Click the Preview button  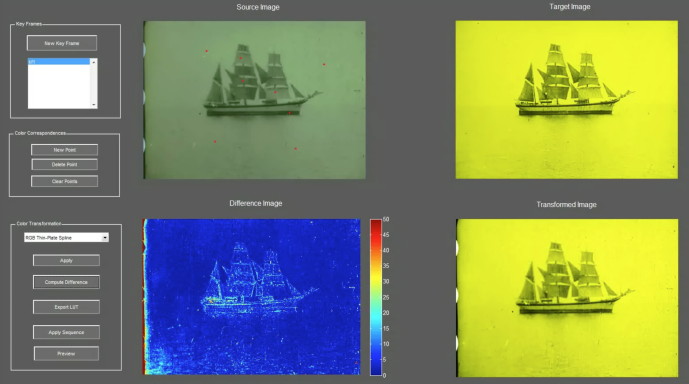click(x=66, y=354)
